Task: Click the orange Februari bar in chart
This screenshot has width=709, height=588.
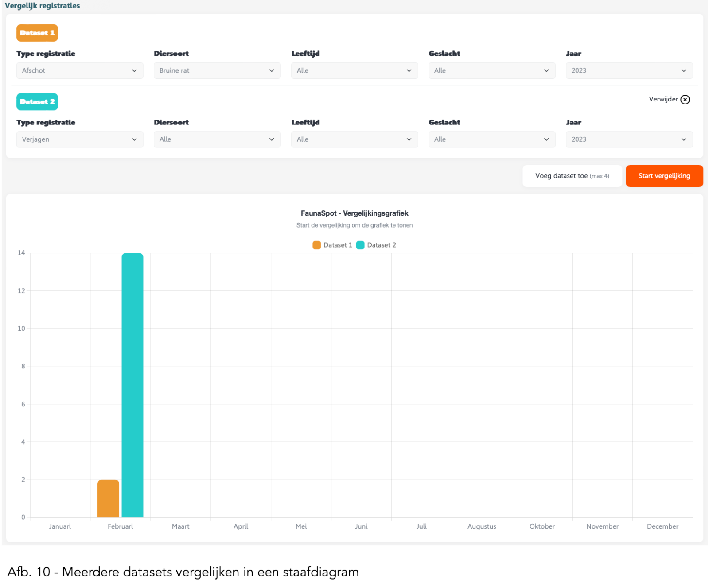Action: pos(108,499)
